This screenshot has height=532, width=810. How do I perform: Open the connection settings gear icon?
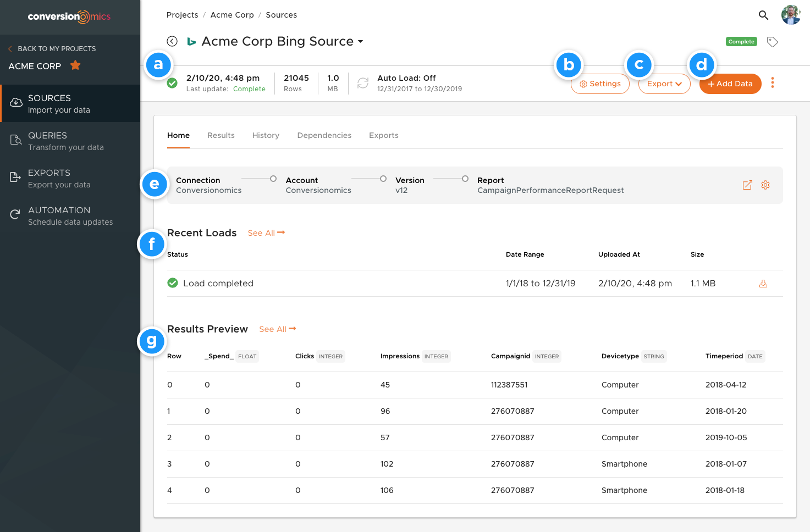click(765, 185)
